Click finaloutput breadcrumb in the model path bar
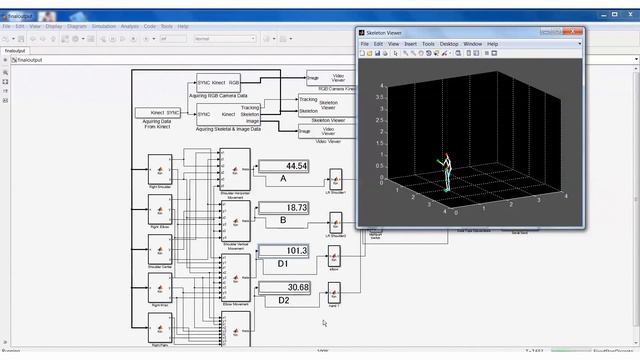This screenshot has width=640, height=360. tap(30, 60)
